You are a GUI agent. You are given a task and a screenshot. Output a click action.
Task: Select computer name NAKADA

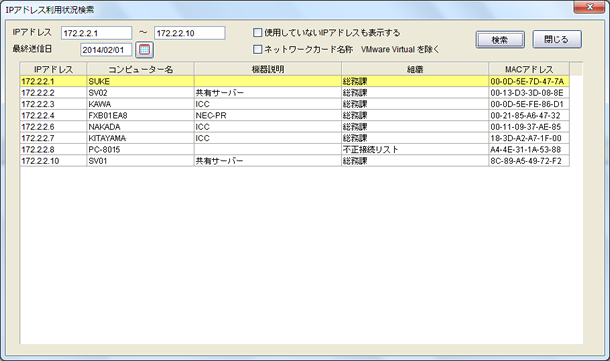(140, 126)
